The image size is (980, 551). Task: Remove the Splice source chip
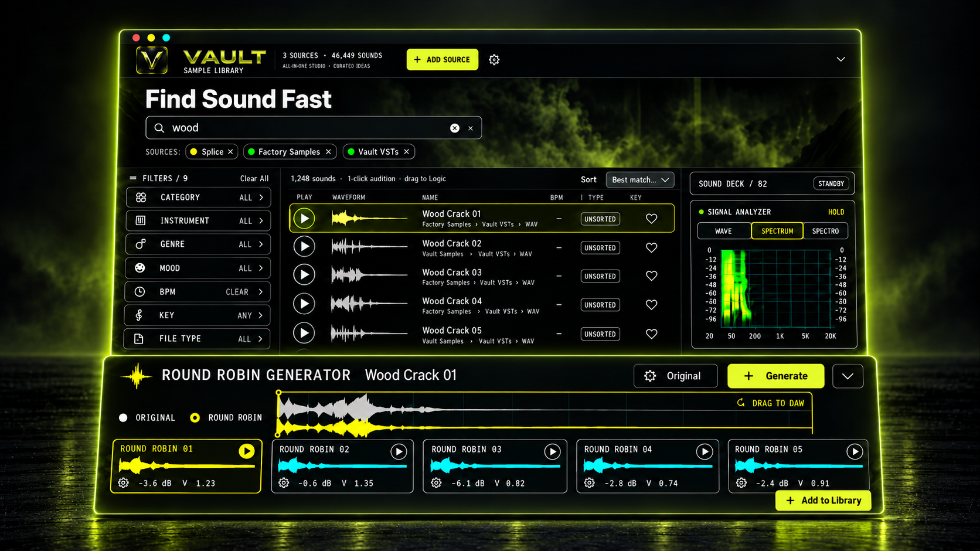[230, 152]
